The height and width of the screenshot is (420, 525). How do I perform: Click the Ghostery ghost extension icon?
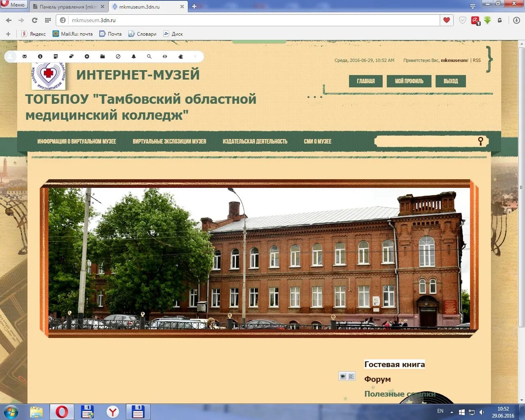point(500,20)
